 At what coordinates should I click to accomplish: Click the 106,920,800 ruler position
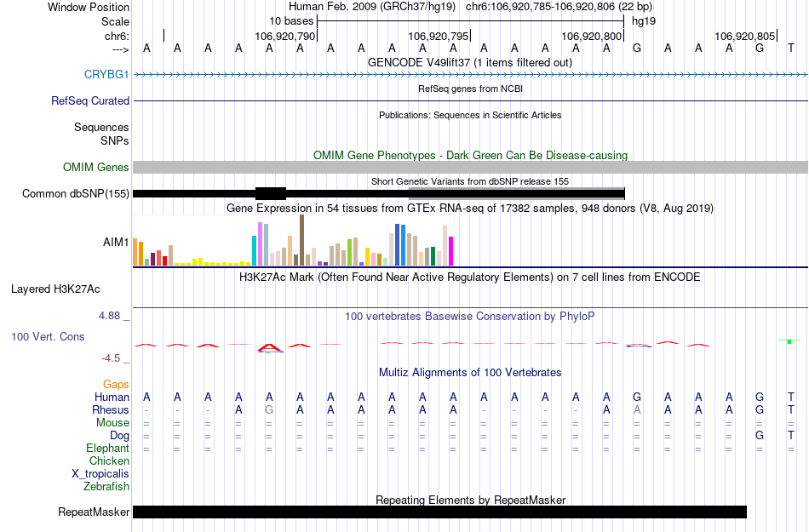(591, 36)
